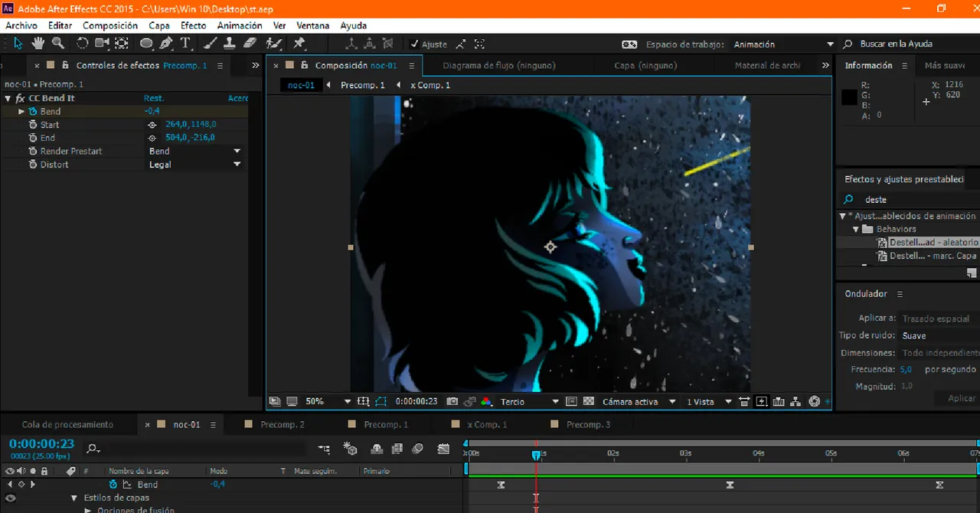This screenshot has height=513, width=980.
Task: Open Render Prestart Bend dropdown
Action: pos(194,152)
